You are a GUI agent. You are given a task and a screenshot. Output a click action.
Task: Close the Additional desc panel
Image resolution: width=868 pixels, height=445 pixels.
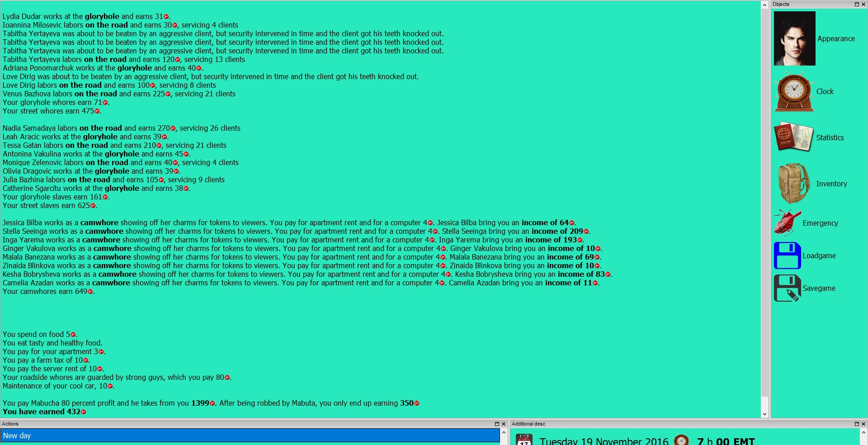coord(863,424)
